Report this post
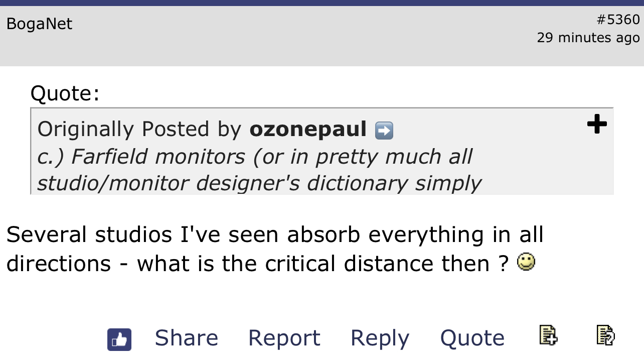Image resolution: width=644 pixels, height=360 pixels. [284, 338]
